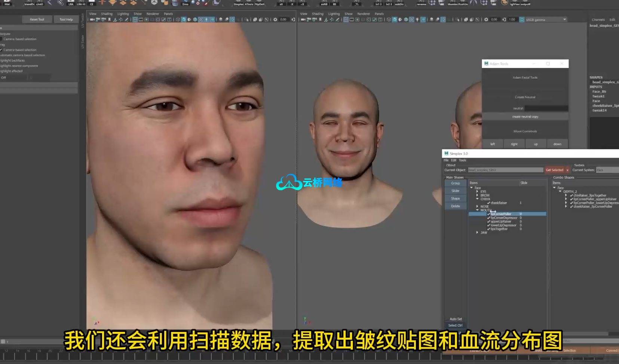
Task: Click the lipCornerPuller slide value
Action: (521, 214)
